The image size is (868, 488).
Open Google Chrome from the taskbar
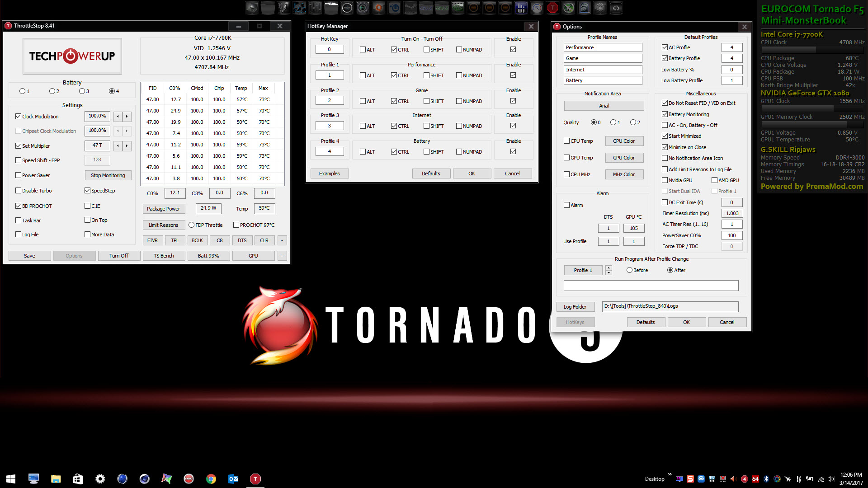211,479
